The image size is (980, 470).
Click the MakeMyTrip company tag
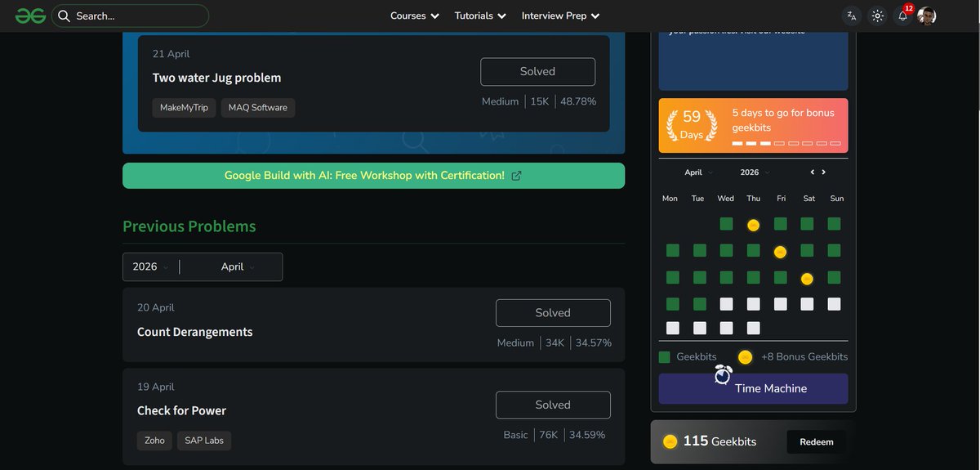pos(184,108)
